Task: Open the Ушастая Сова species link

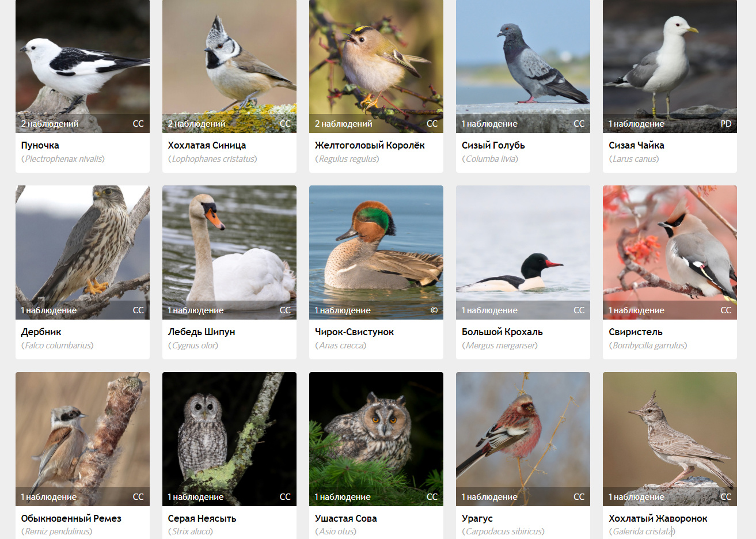Action: pyautogui.click(x=345, y=518)
